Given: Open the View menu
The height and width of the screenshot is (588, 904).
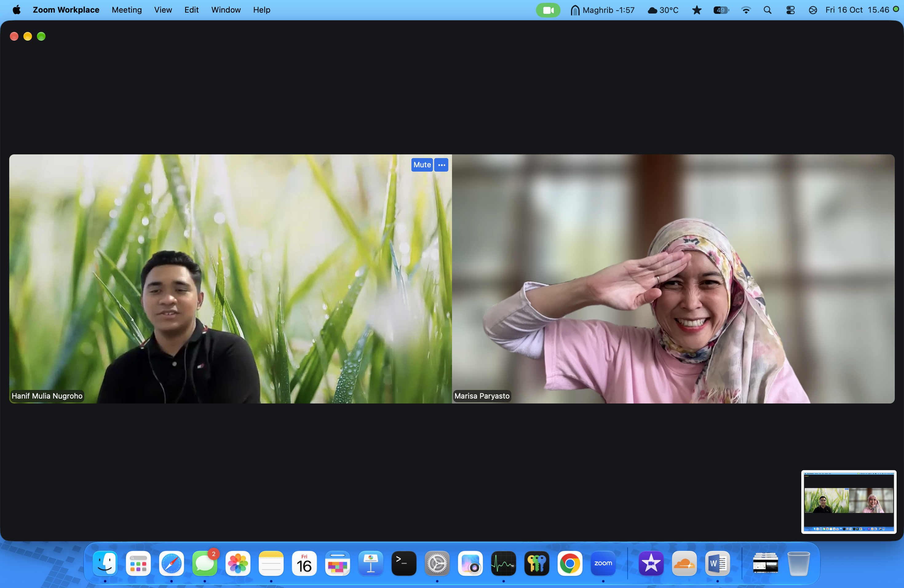Looking at the screenshot, I should point(163,10).
